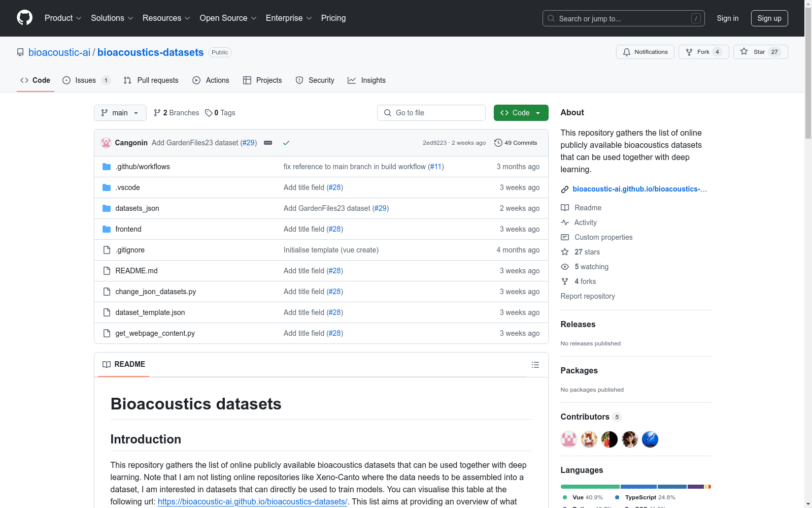Click Report repository link
This screenshot has height=508, width=812.
588,296
